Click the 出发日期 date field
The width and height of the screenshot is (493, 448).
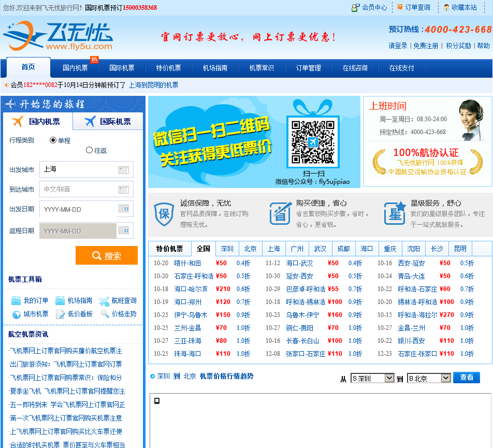click(86, 209)
